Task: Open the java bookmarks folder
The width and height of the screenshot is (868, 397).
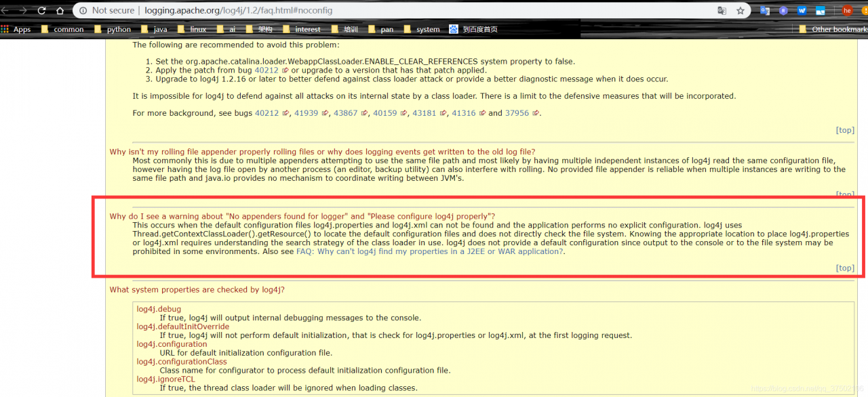Action: [x=154, y=29]
